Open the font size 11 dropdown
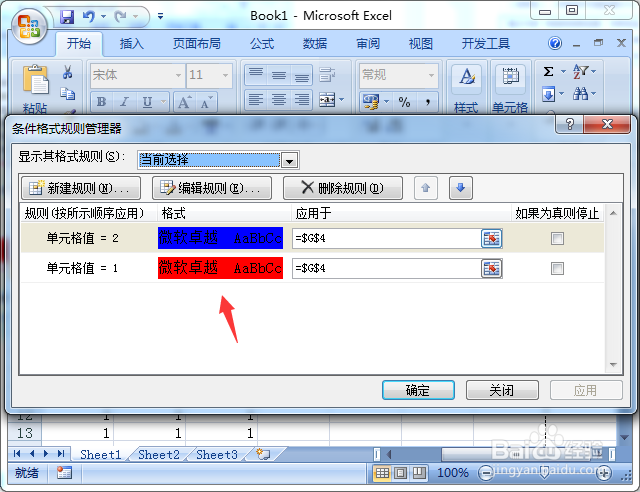 point(225,75)
